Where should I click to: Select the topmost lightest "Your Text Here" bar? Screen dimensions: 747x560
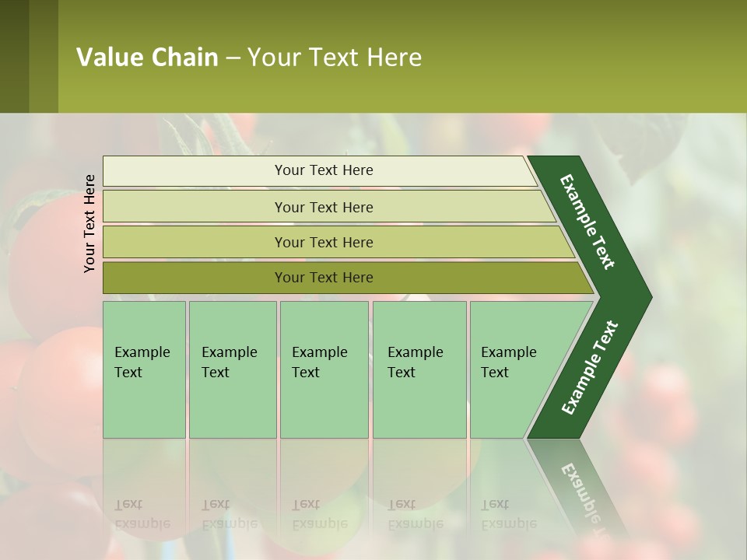323,170
